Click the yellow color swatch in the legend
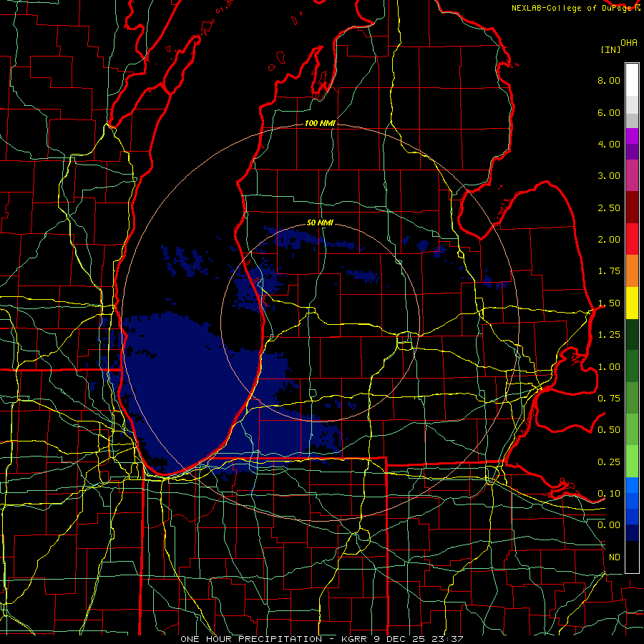644x644 pixels. click(632, 303)
